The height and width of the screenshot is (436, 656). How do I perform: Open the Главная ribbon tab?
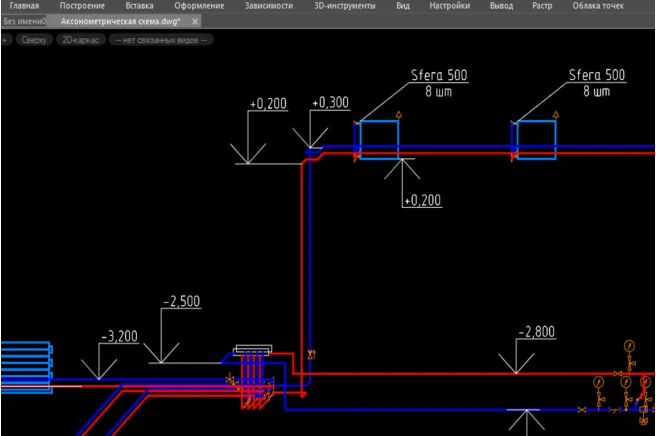[x=25, y=6]
